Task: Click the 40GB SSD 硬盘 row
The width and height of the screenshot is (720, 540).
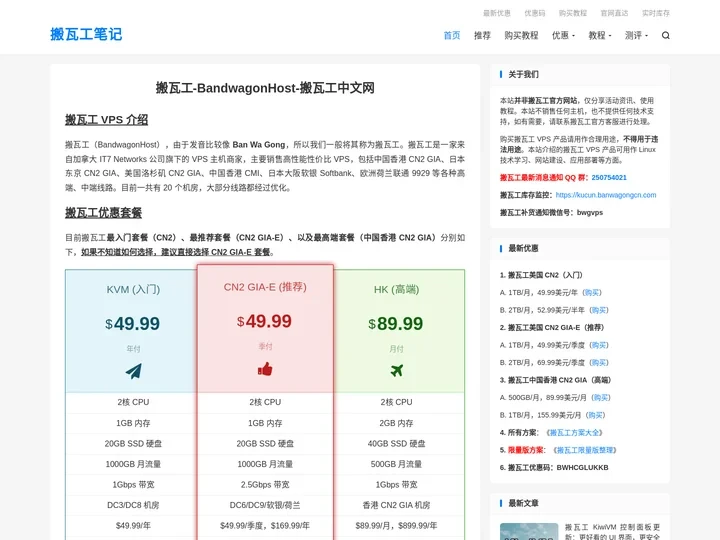Action: (x=396, y=444)
